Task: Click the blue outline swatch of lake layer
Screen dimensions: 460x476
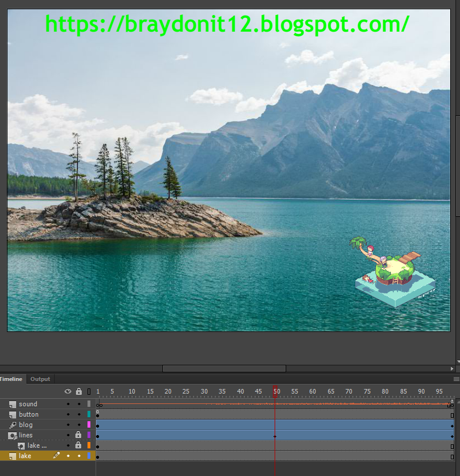Action: click(x=89, y=456)
